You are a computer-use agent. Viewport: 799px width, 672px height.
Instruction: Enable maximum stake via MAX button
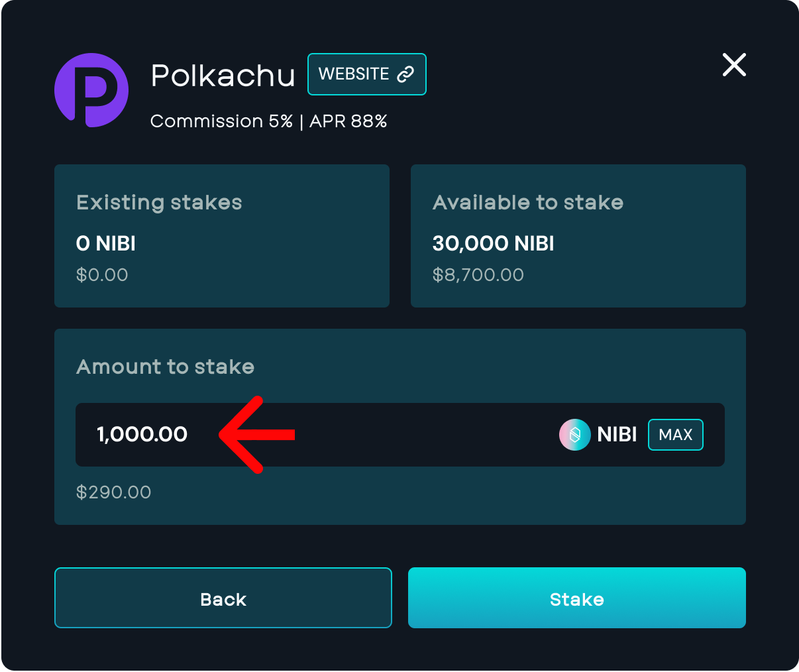point(675,435)
